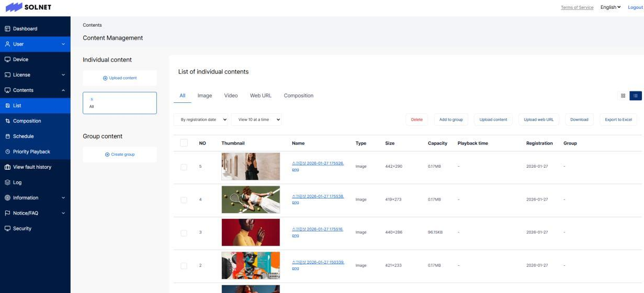Click the Name column header
Screen dimensions: 644x293
click(298, 143)
